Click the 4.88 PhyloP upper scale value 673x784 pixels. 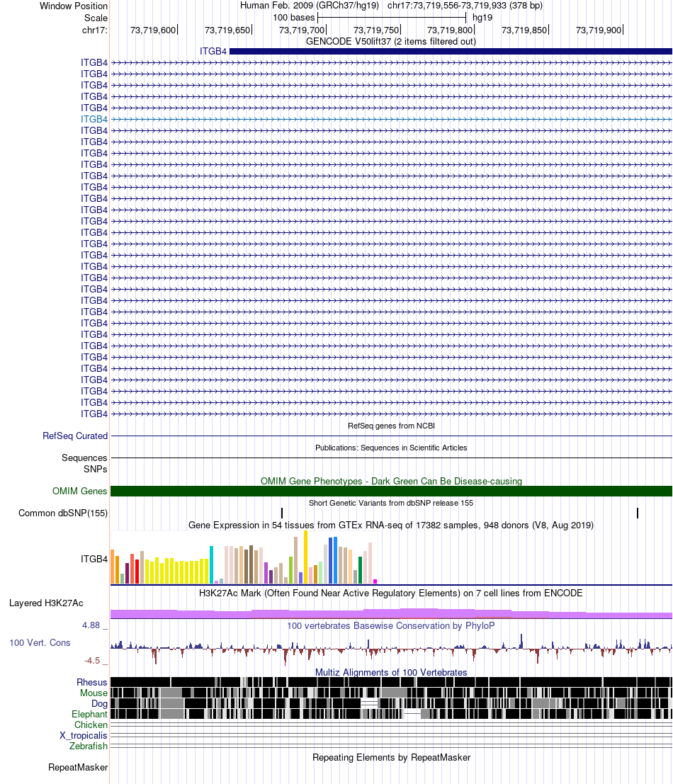click(91, 625)
